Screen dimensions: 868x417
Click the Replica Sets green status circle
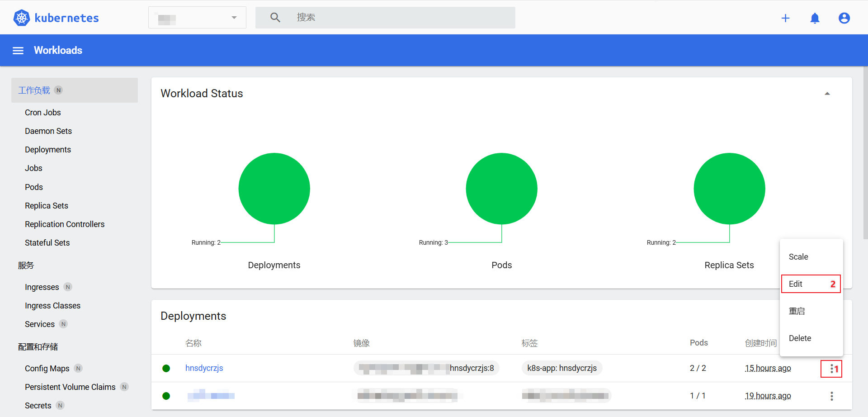click(x=729, y=189)
